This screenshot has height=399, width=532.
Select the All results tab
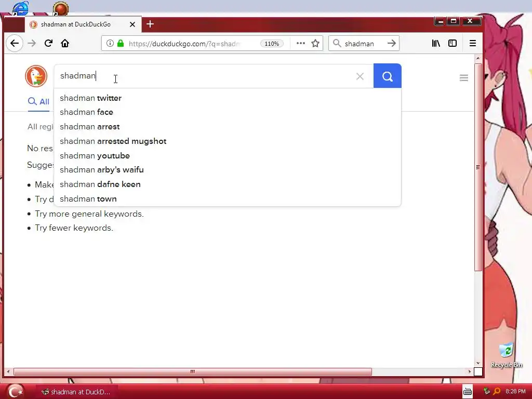pos(38,101)
